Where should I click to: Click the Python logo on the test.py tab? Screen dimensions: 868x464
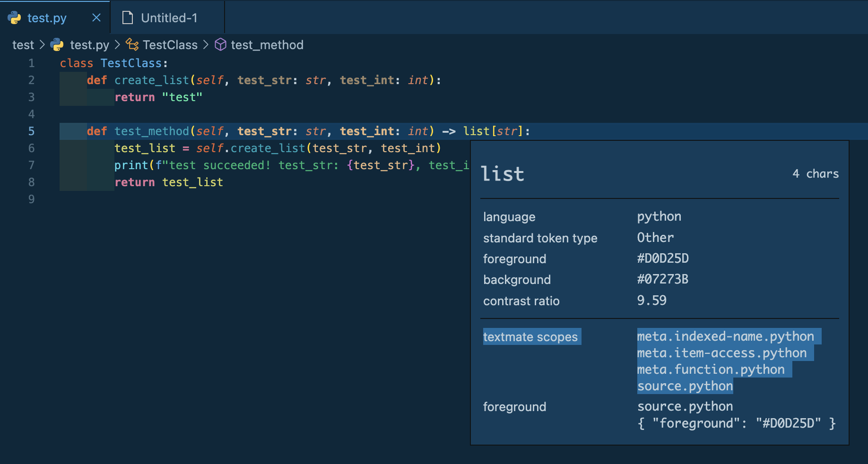(15, 17)
